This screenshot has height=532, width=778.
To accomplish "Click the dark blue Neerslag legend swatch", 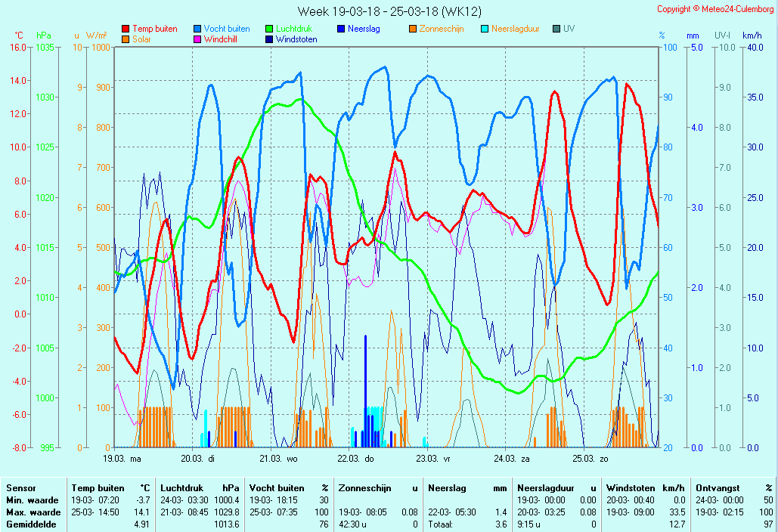I will [341, 29].
